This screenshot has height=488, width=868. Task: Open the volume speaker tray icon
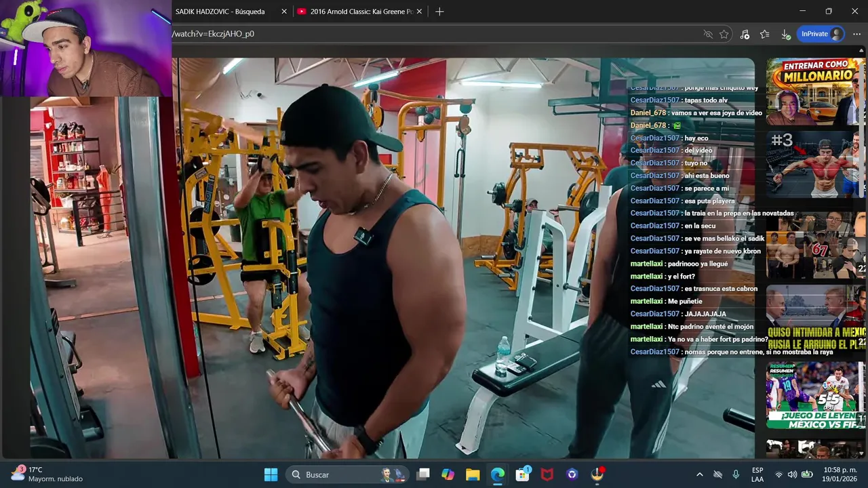[x=792, y=474]
